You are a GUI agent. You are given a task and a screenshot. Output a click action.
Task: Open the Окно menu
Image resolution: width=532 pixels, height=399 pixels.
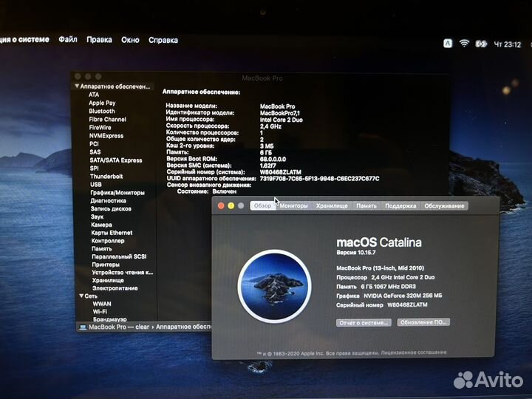(x=130, y=40)
